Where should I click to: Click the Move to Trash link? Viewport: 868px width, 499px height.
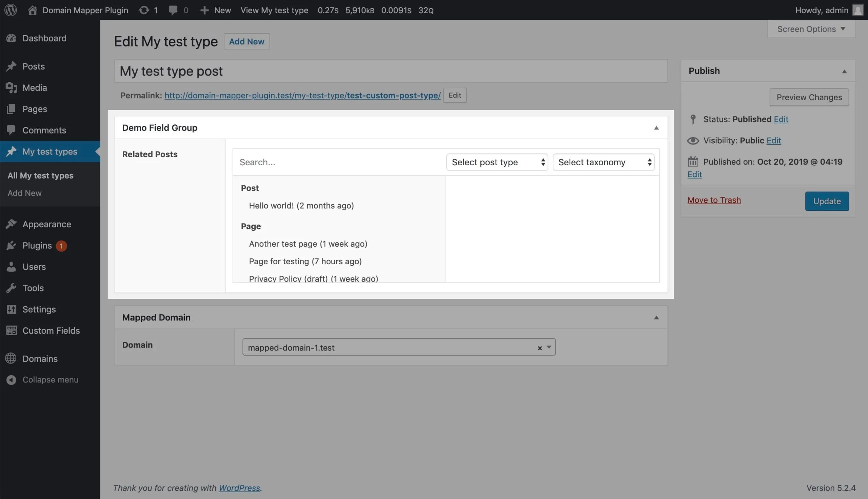click(x=714, y=200)
